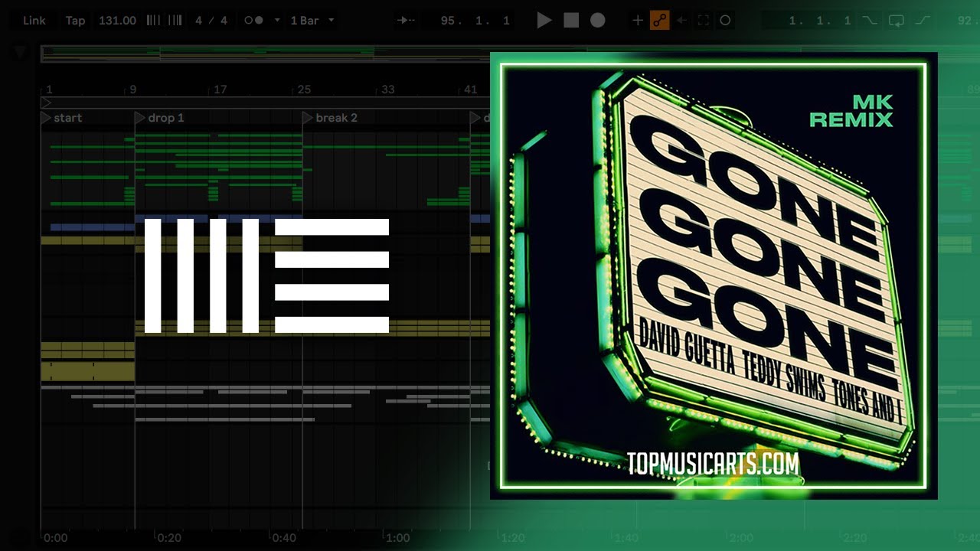Screen dimensions: 980x551
Task: Toggle the Loop switch
Action: [896, 21]
